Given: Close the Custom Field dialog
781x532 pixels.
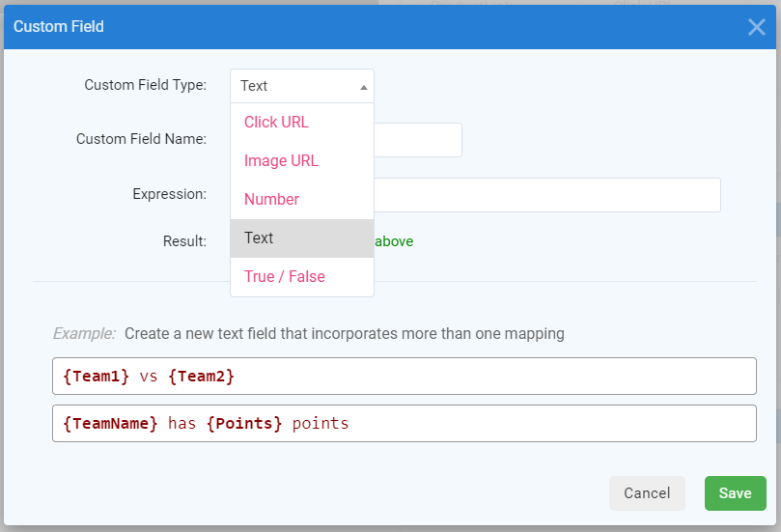Looking at the screenshot, I should [x=756, y=27].
